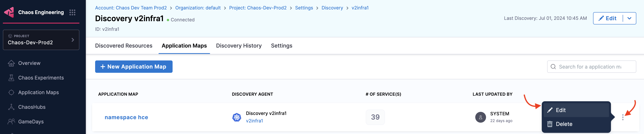Open Overview from the sidebar
This screenshot has height=134, width=644.
(x=29, y=63)
